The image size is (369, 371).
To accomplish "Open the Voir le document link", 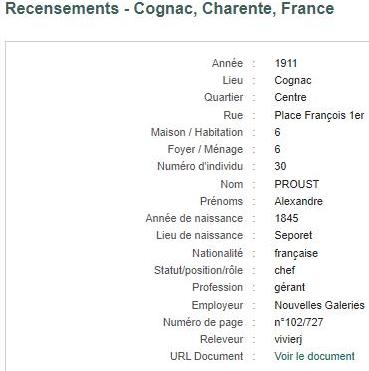I will [x=314, y=356].
